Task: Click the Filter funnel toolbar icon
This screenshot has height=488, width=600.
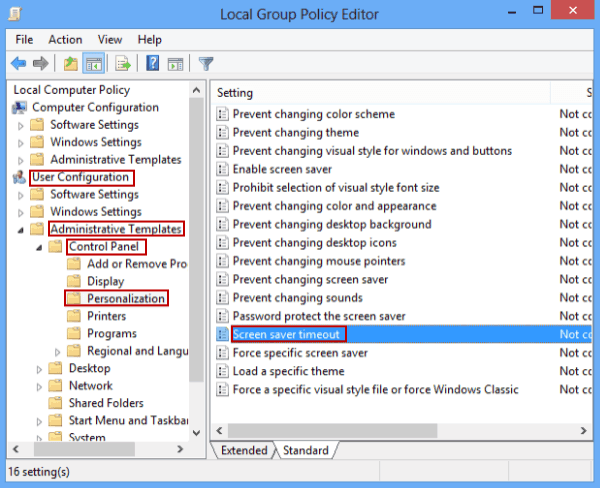Action: tap(206, 64)
